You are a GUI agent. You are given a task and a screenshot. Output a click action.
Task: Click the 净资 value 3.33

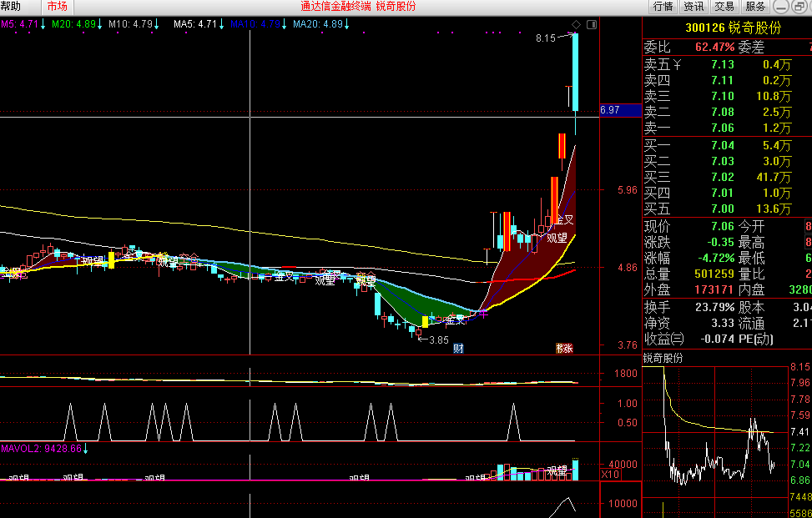pyautogui.click(x=723, y=324)
